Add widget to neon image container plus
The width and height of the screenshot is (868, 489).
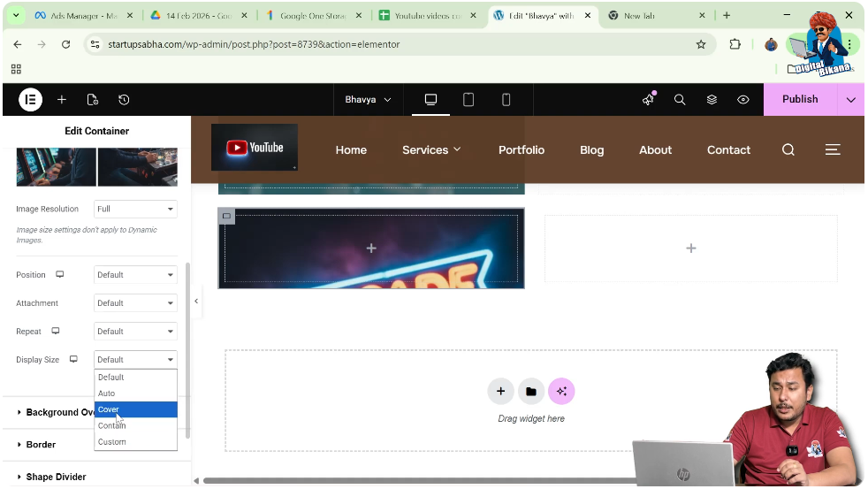tap(371, 248)
